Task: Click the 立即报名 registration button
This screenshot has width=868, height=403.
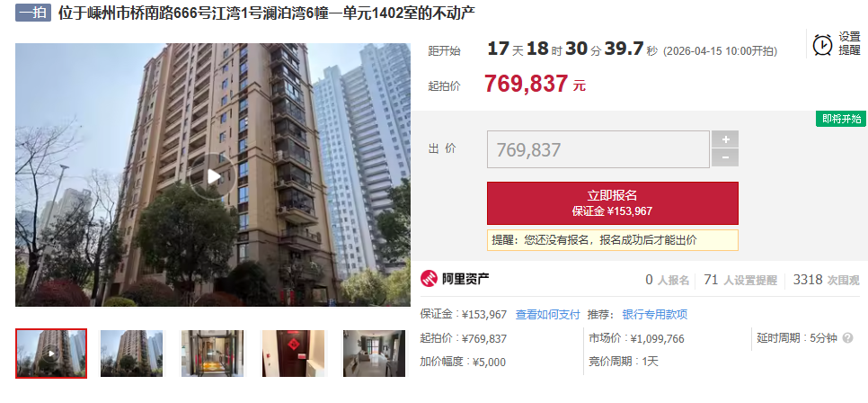Action: pyautogui.click(x=612, y=203)
